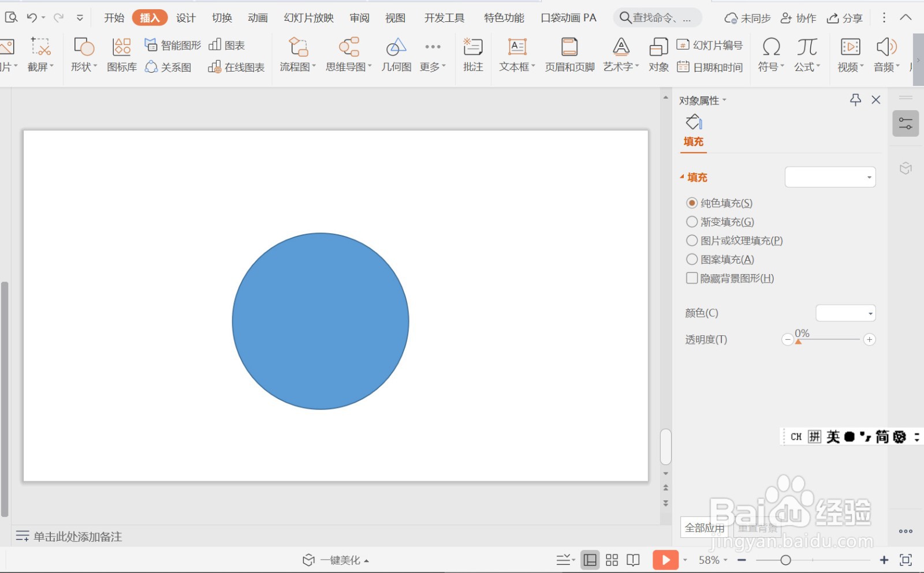
Task: Open the quick access toolbar customize arrow
Action: (x=80, y=18)
